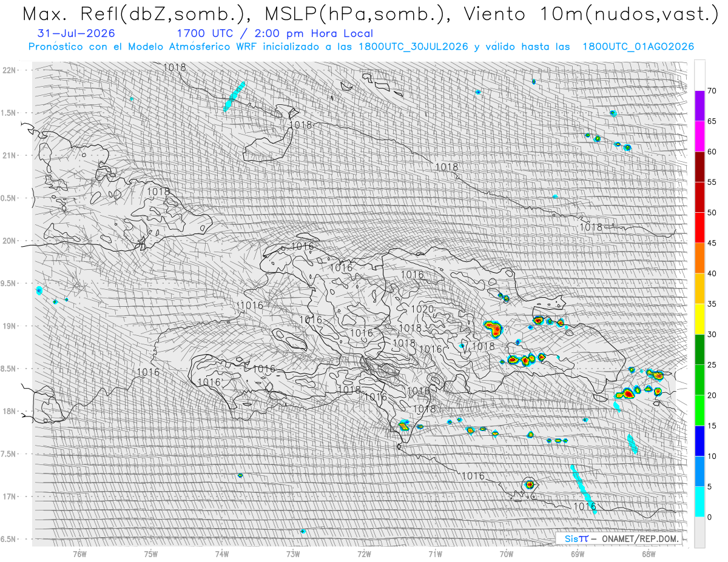
Task: Click the colorbar value '35'
Action: 712,304
